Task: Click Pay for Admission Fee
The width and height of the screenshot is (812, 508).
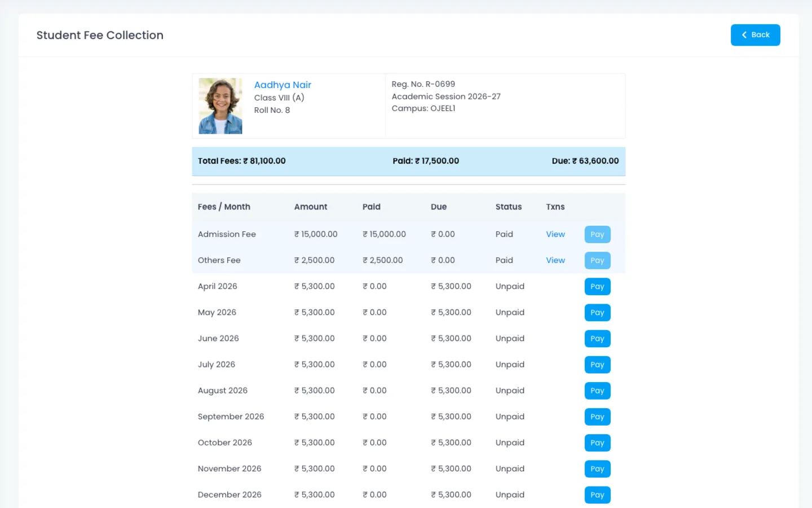Action: pos(597,234)
